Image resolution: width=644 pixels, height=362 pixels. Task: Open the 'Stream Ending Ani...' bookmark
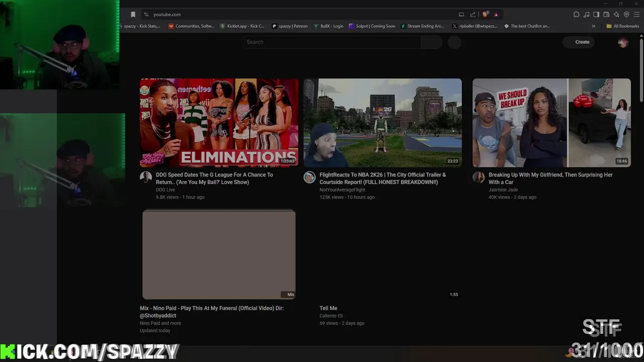point(423,26)
